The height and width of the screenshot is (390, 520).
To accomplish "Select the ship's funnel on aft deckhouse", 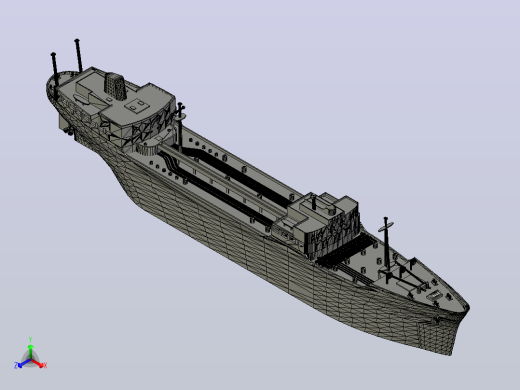I will click(114, 86).
